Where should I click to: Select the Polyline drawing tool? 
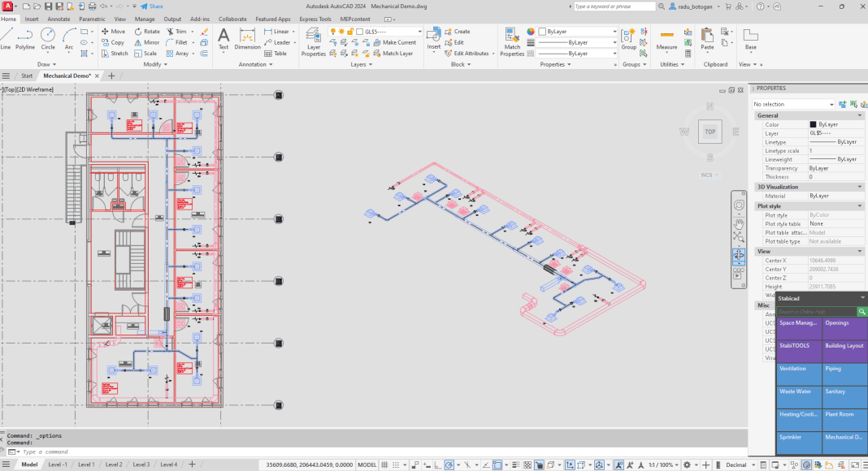click(x=25, y=37)
